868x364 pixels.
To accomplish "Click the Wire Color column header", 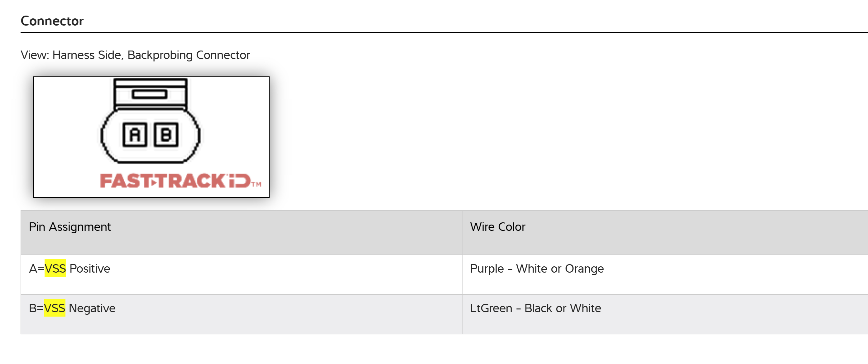I will (497, 227).
